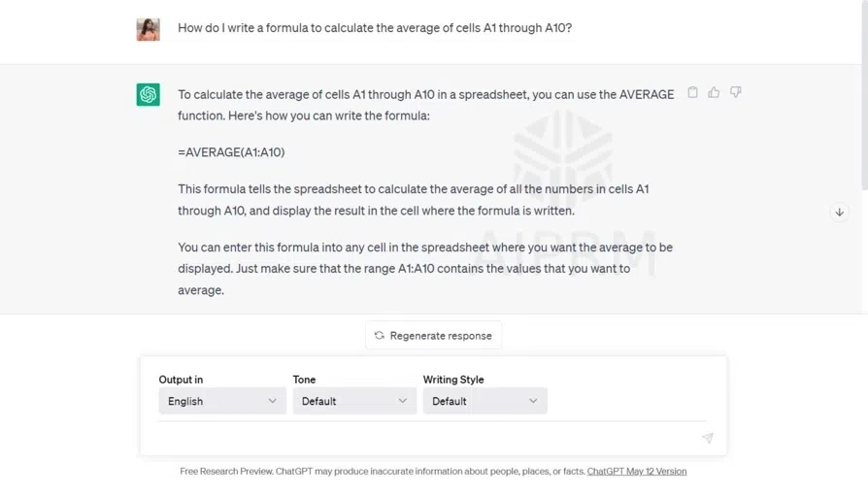Give the response a thumbs up
Image resolution: width=868 pixels, height=495 pixels.
[x=714, y=93]
